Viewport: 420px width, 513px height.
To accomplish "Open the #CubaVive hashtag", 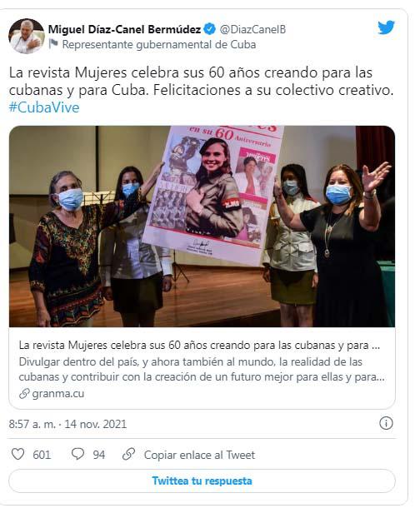I will point(44,107).
